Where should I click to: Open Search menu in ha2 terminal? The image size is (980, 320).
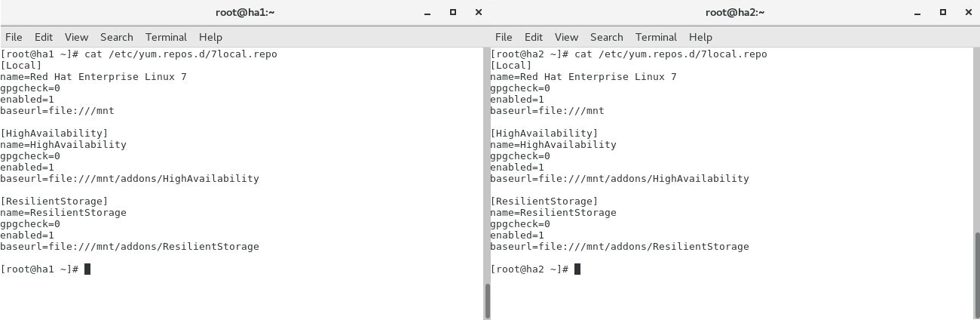607,37
